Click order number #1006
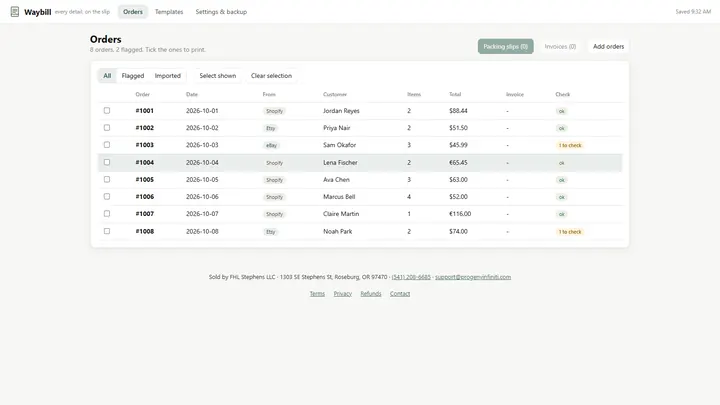The height and width of the screenshot is (405, 720). tap(145, 197)
